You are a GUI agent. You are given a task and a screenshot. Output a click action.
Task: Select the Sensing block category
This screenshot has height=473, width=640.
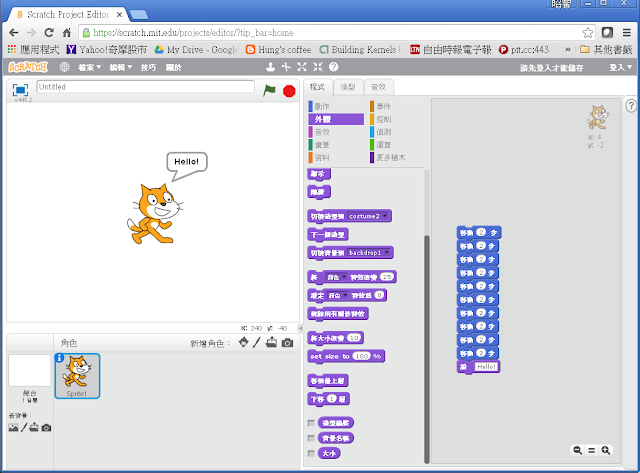[397, 132]
